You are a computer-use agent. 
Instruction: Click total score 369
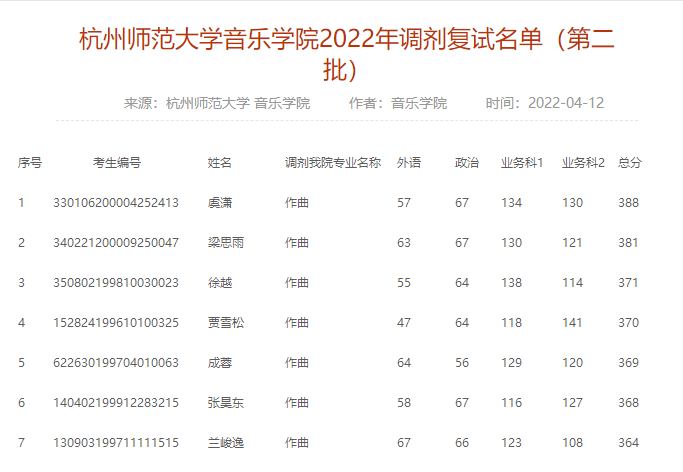(x=628, y=363)
